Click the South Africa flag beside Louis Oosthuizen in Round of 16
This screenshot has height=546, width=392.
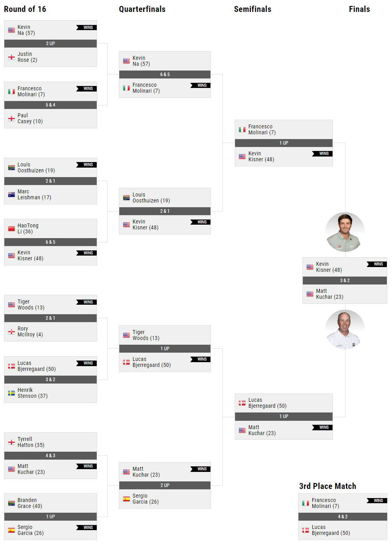[11, 168]
